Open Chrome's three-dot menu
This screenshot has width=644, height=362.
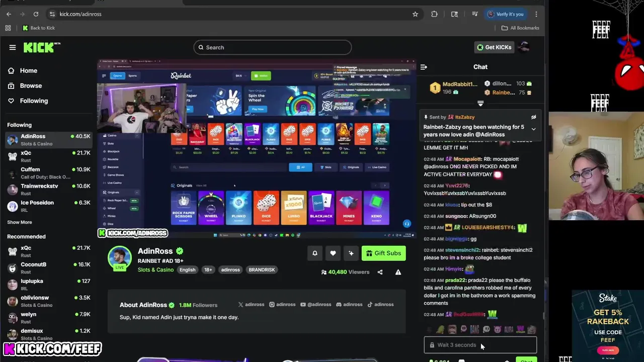coord(536,14)
